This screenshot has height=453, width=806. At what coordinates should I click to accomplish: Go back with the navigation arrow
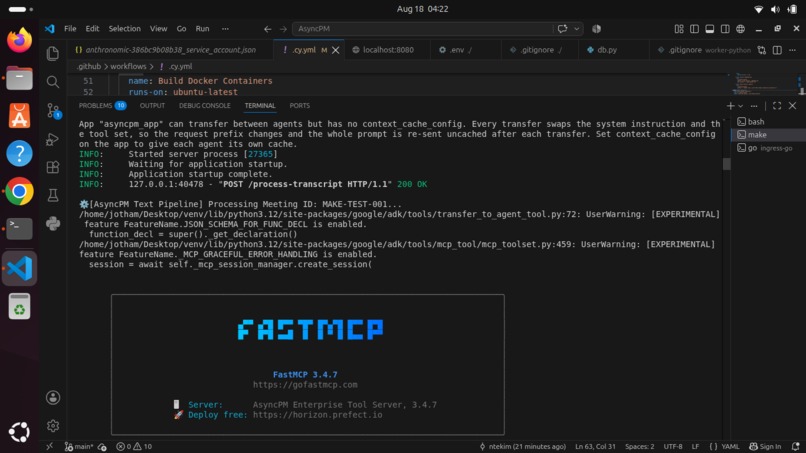coord(267,29)
